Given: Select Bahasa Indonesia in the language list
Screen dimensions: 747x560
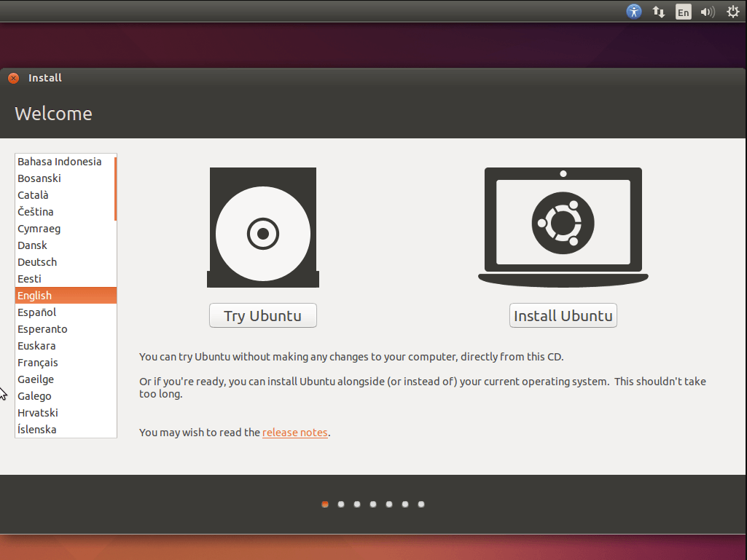Looking at the screenshot, I should point(64,162).
